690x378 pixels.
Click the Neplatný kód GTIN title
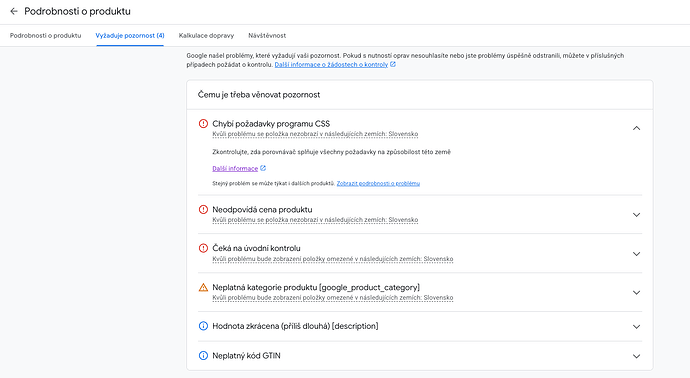click(x=246, y=356)
